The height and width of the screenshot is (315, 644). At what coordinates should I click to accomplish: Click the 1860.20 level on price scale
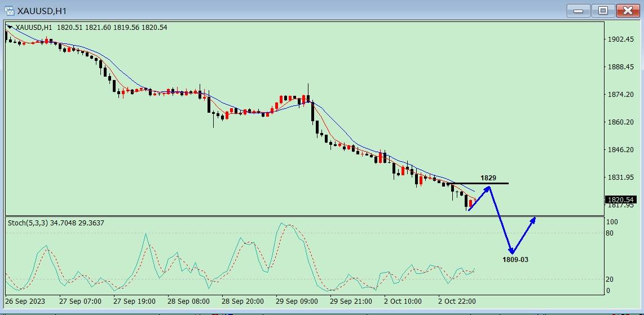tap(620, 122)
